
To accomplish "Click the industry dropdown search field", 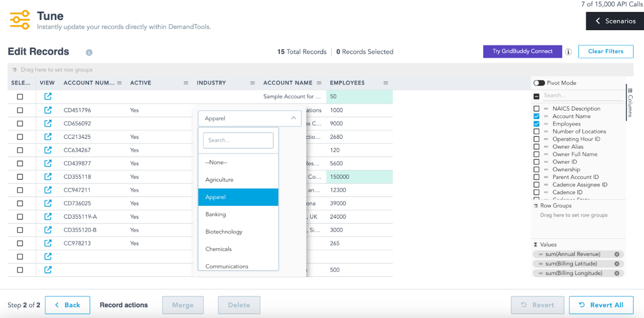I will 238,140.
